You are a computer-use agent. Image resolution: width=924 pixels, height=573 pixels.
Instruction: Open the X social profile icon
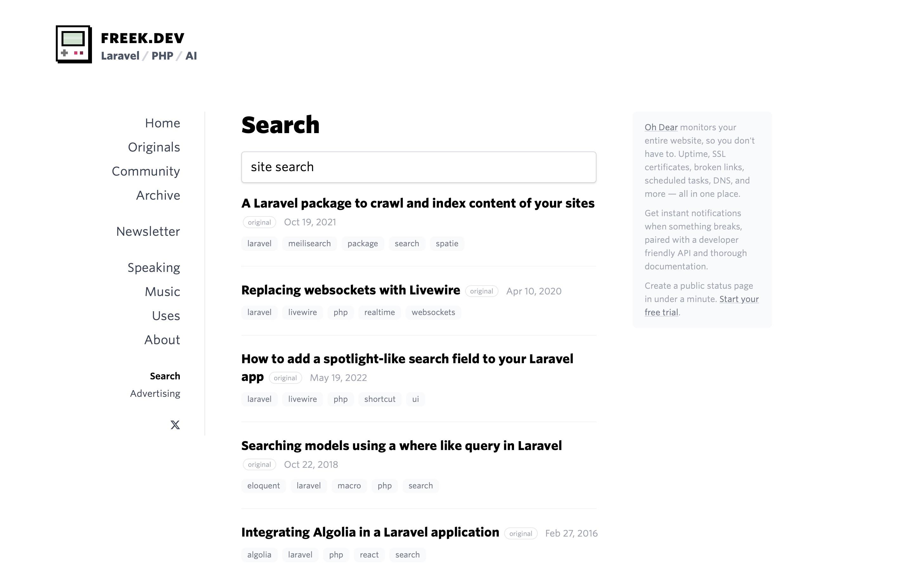pos(175,425)
